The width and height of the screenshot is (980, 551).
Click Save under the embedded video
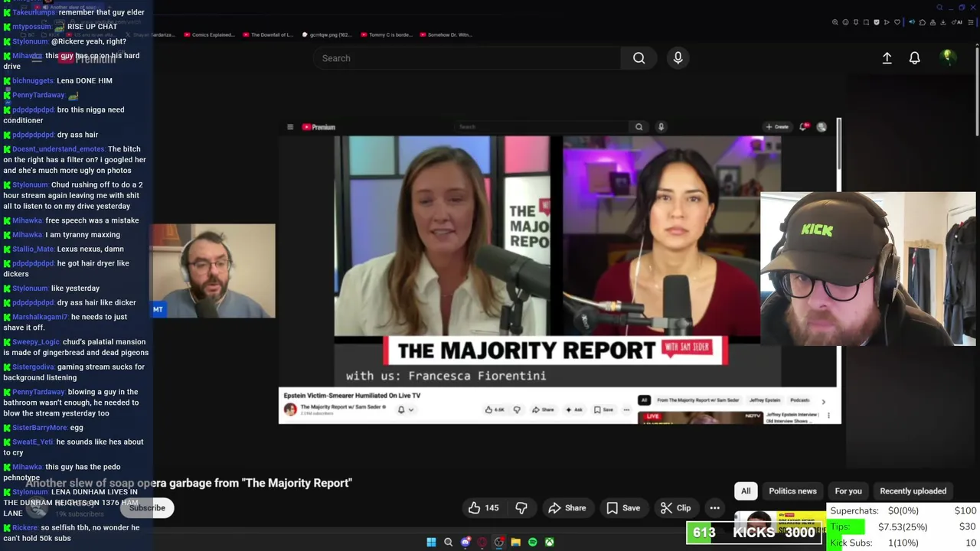(603, 409)
